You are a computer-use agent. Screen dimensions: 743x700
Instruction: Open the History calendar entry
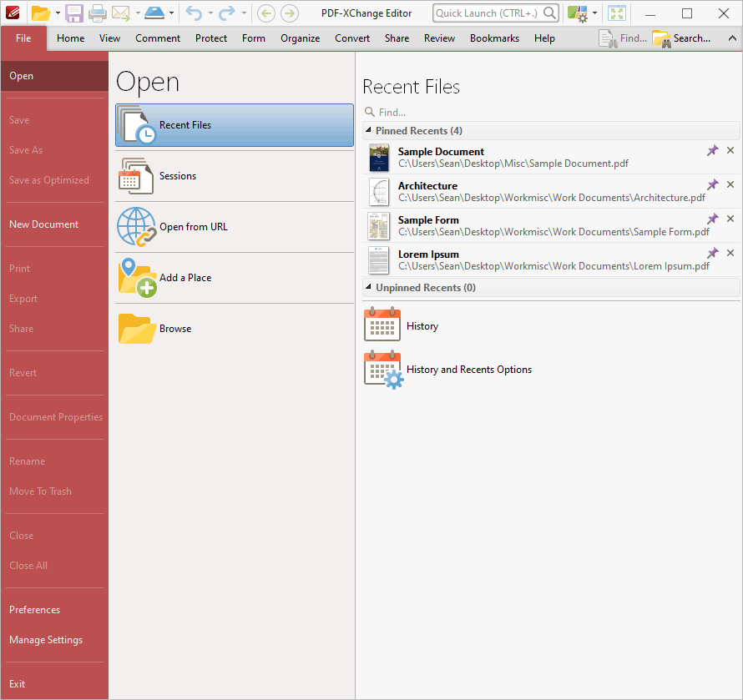tap(402, 325)
